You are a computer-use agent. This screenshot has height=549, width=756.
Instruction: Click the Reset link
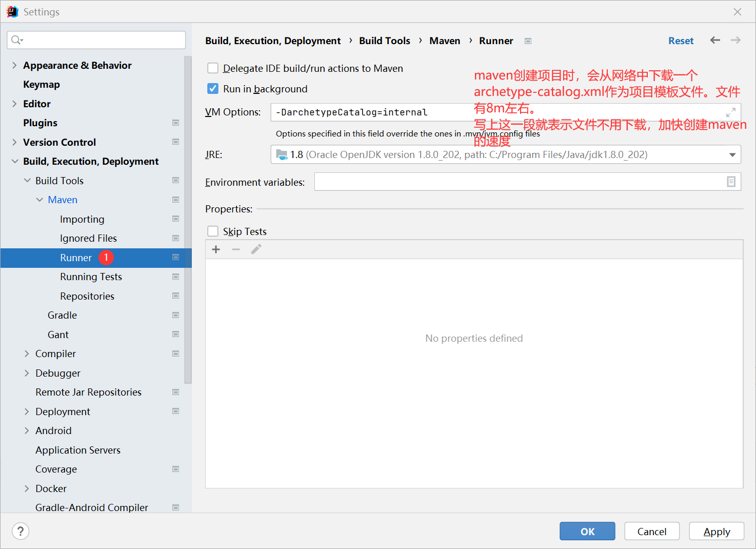(681, 41)
